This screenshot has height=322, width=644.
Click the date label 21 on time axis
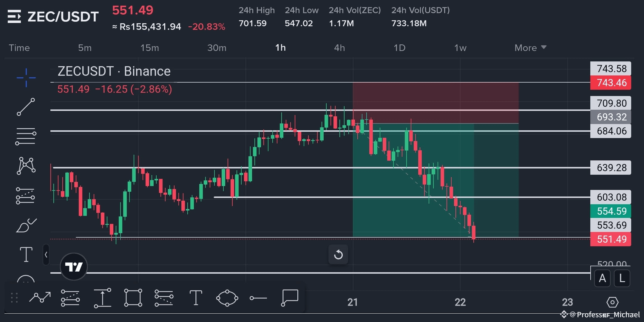(353, 302)
